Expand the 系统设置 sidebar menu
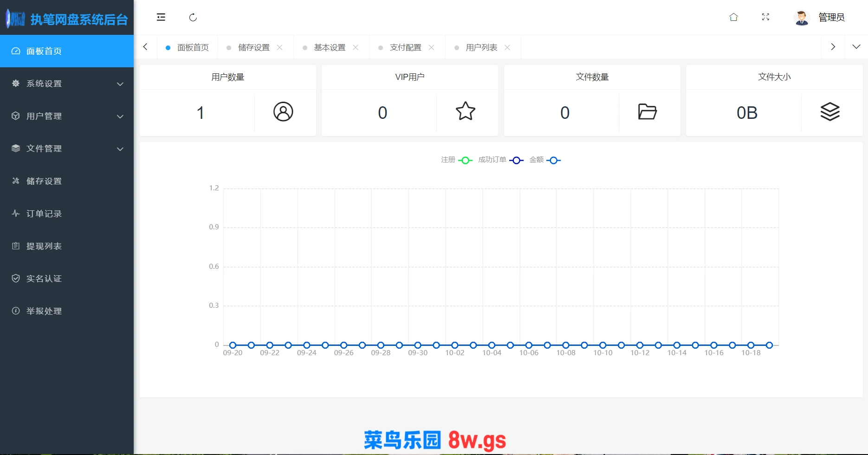The image size is (868, 455). tap(67, 84)
